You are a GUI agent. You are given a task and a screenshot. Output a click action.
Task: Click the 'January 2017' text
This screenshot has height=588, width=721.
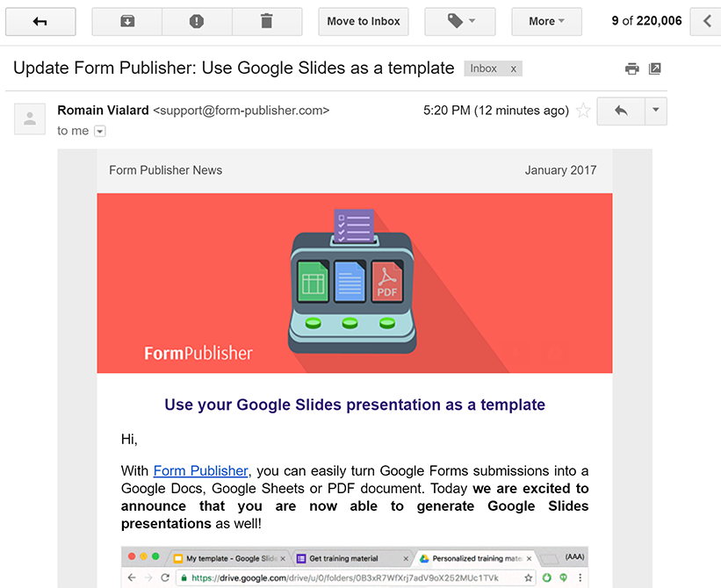coord(560,170)
